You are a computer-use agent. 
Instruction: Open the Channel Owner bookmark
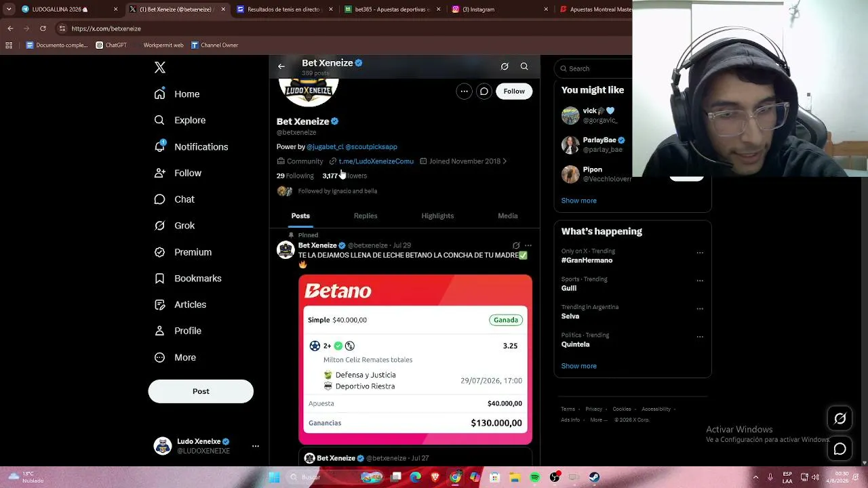[x=214, y=45]
